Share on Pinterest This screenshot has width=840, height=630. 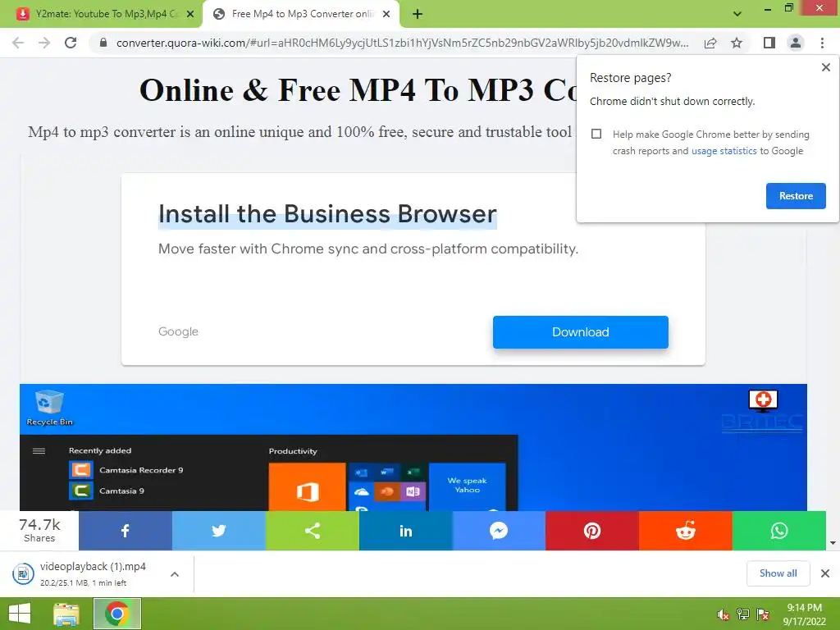[592, 531]
